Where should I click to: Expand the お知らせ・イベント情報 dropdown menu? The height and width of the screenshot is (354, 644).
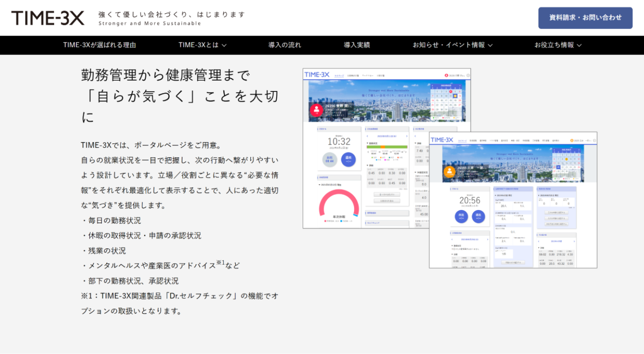click(x=452, y=45)
